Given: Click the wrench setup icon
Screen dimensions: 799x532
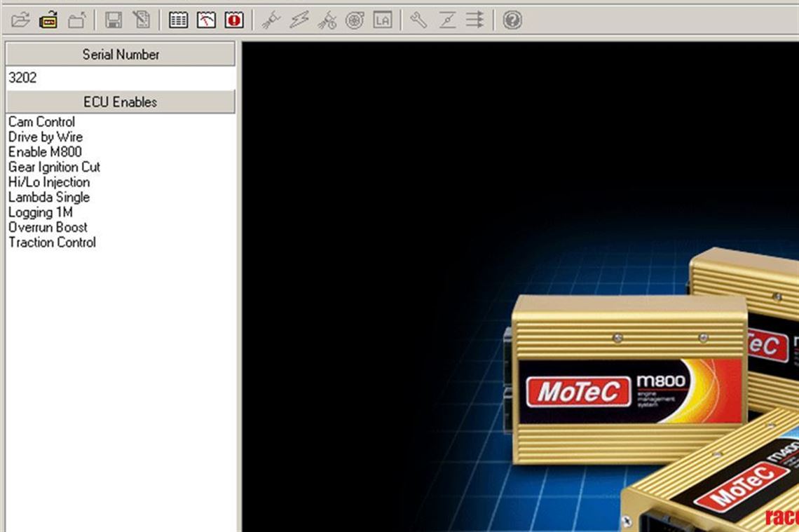Looking at the screenshot, I should (419, 20).
